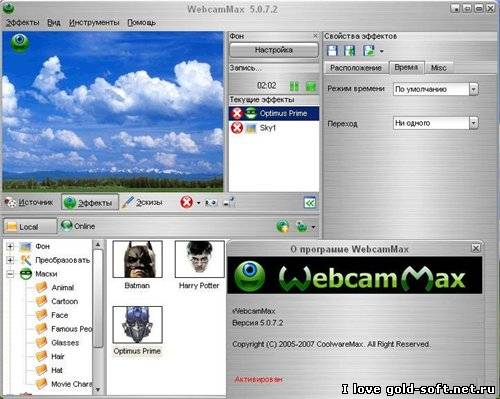The width and height of the screenshot is (500, 399).
Task: Pause the recording with the green pause icon
Action: (294, 86)
